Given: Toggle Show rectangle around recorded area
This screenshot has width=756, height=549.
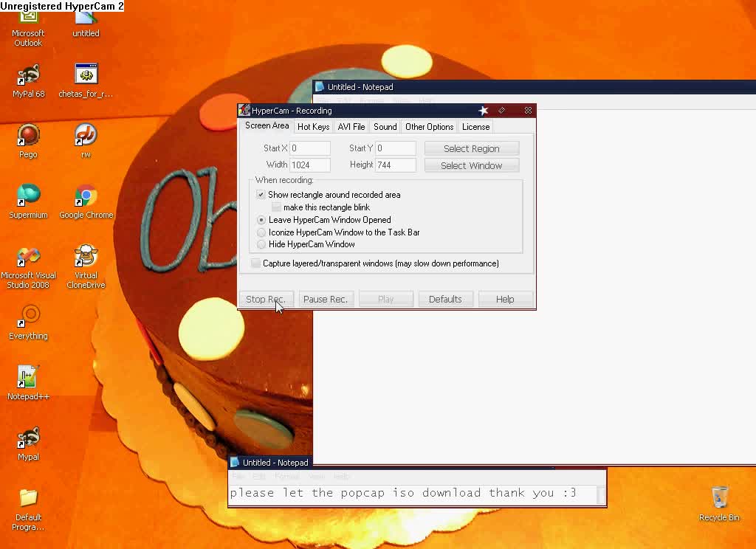Looking at the screenshot, I should pos(261,195).
